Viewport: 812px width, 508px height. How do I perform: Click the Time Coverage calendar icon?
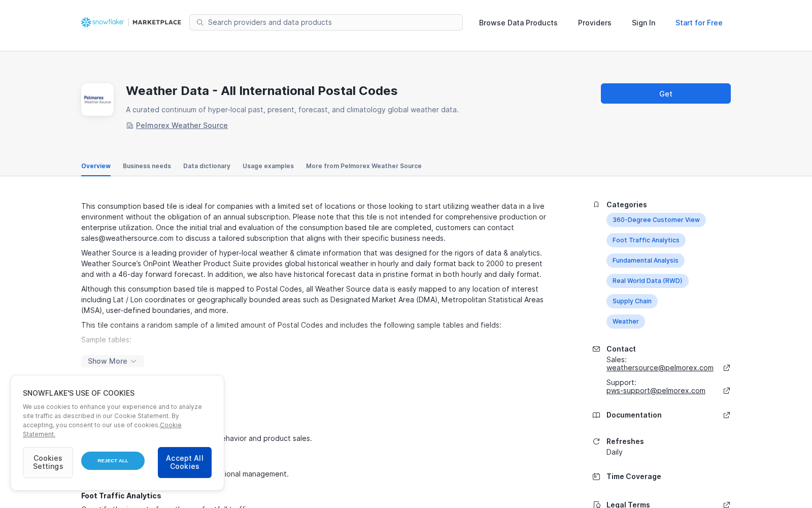pos(596,477)
